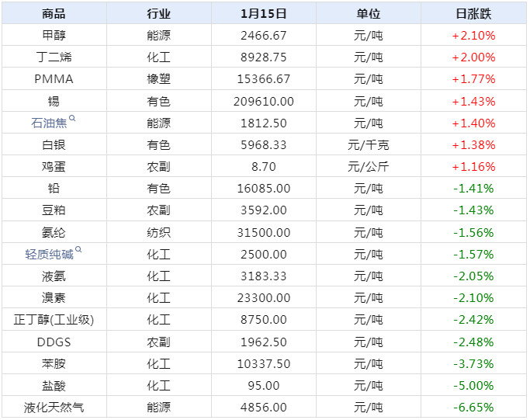Click the 元/千克 unit for 白银
530x420 pixels.
point(368,144)
